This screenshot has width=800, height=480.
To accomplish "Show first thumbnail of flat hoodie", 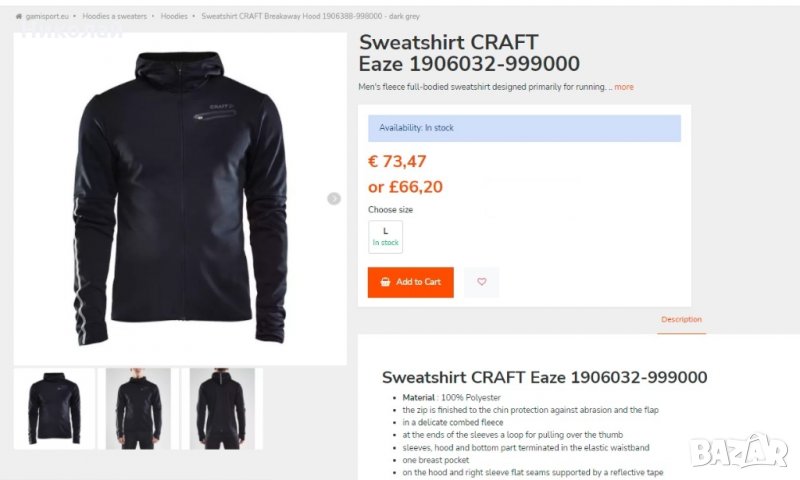I will pos(55,409).
